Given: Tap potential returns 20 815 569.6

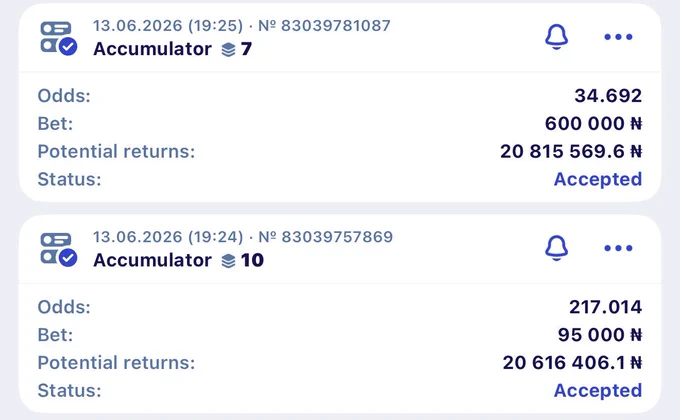Looking at the screenshot, I should click(571, 151).
